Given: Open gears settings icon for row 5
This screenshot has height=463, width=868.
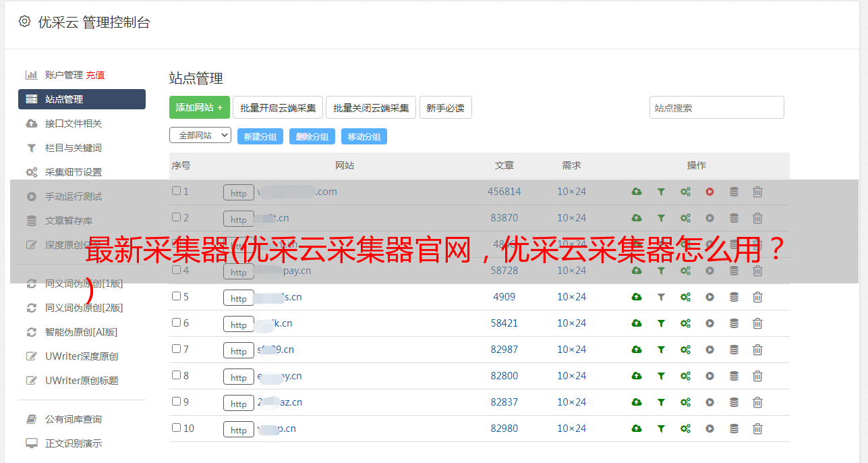Looking at the screenshot, I should pyautogui.click(x=685, y=297).
